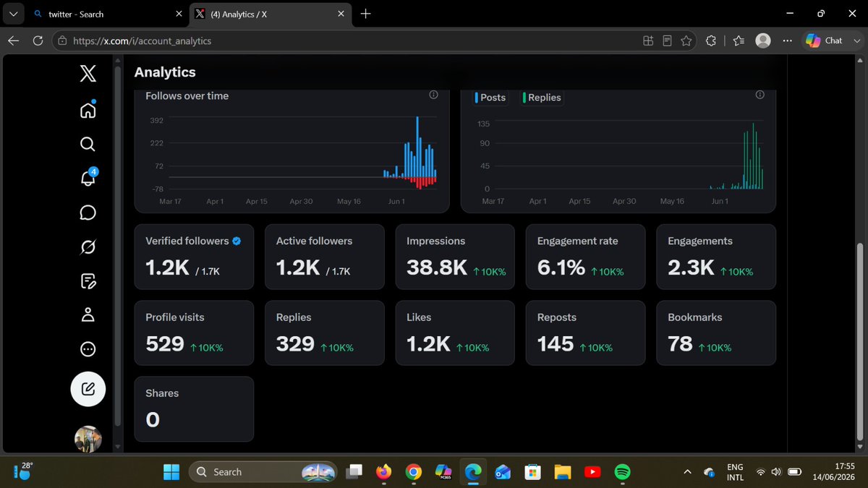Click the Follows over time chart title
This screenshot has width=868, height=488.
click(187, 95)
